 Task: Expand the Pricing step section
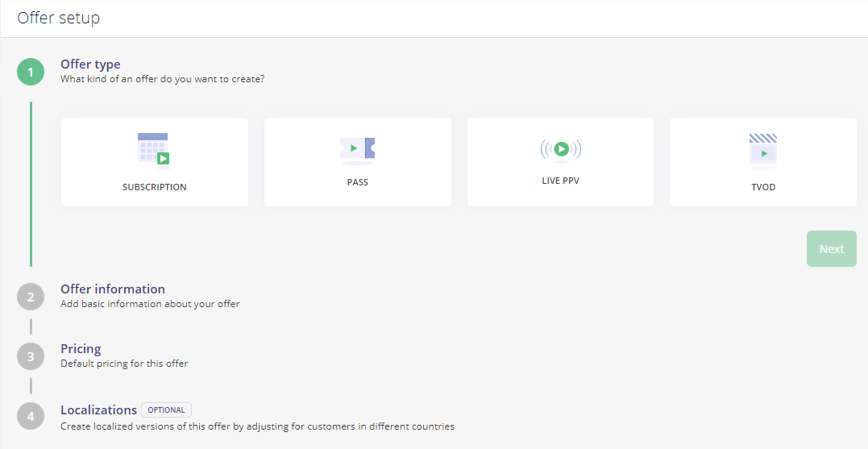coord(81,349)
